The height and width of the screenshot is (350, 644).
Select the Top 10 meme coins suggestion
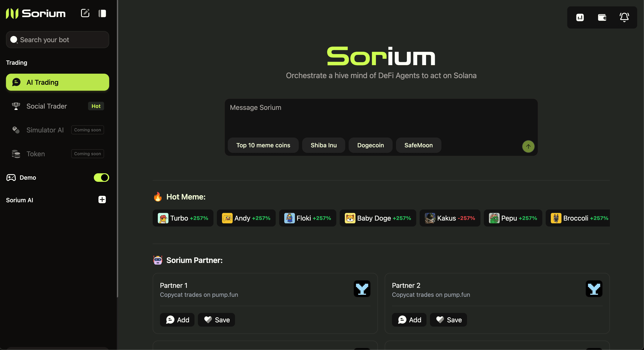[x=263, y=145]
